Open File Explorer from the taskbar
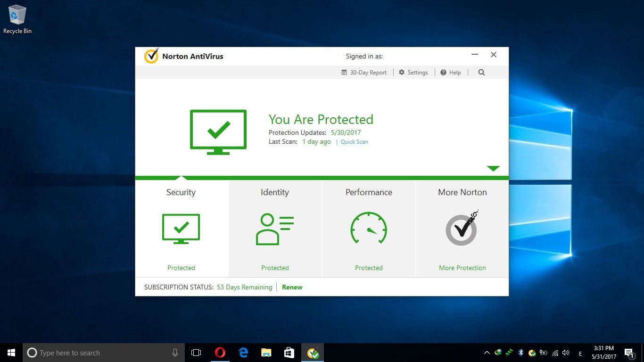Screen dimensions: 644x362 (x=266, y=353)
